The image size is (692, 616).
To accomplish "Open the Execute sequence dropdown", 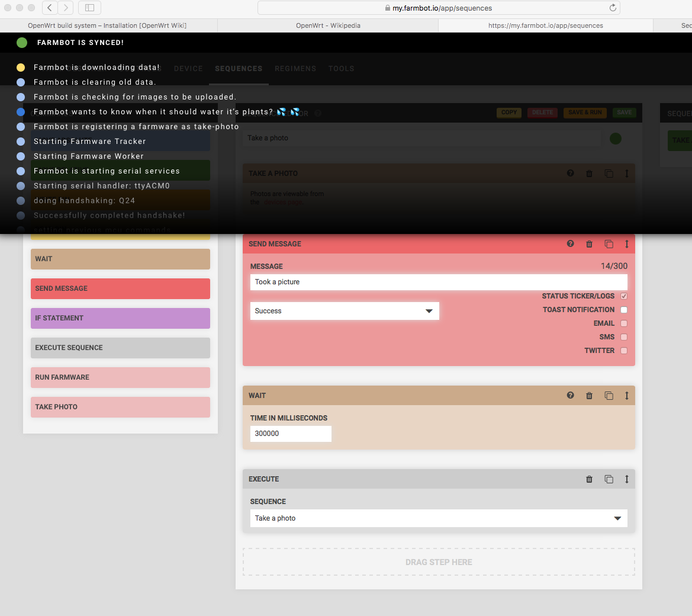I will coord(439,518).
